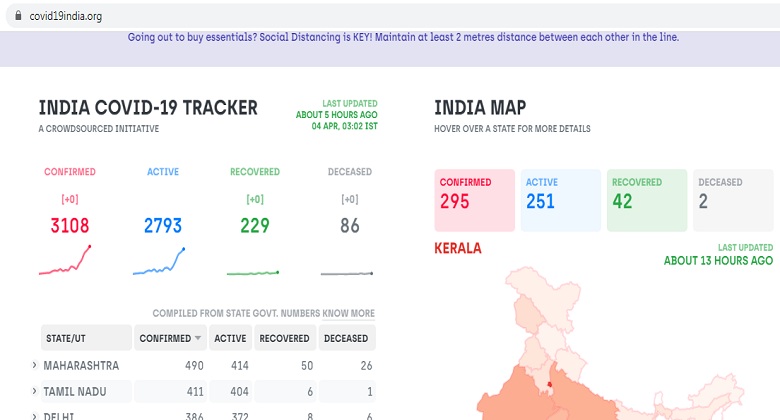Sort table by Deceased column header

[x=348, y=338]
